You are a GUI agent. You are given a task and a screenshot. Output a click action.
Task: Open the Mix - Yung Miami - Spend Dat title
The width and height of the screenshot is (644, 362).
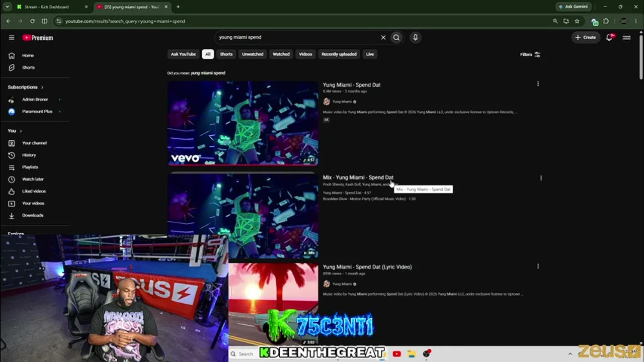(358, 177)
